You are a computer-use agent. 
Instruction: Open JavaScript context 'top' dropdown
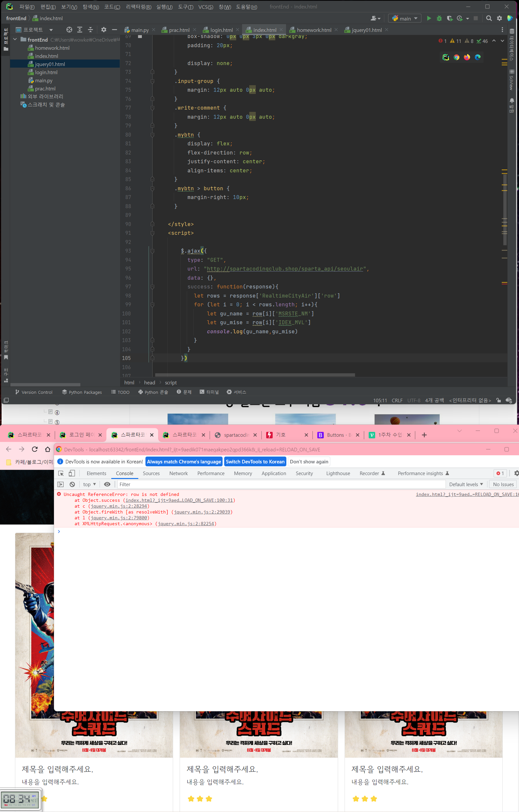[x=89, y=484]
